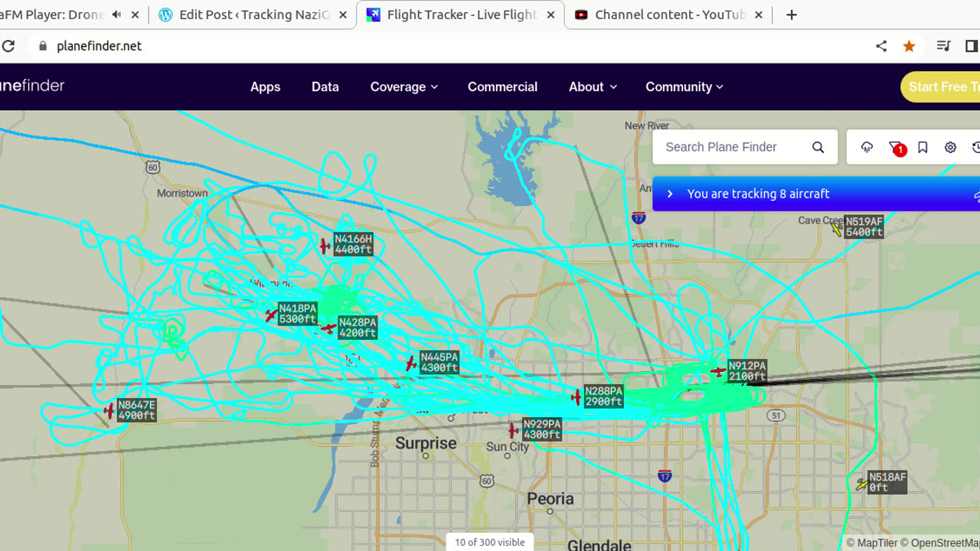Click the 10 of 300 visible counter
The image size is (980, 551).
click(490, 542)
